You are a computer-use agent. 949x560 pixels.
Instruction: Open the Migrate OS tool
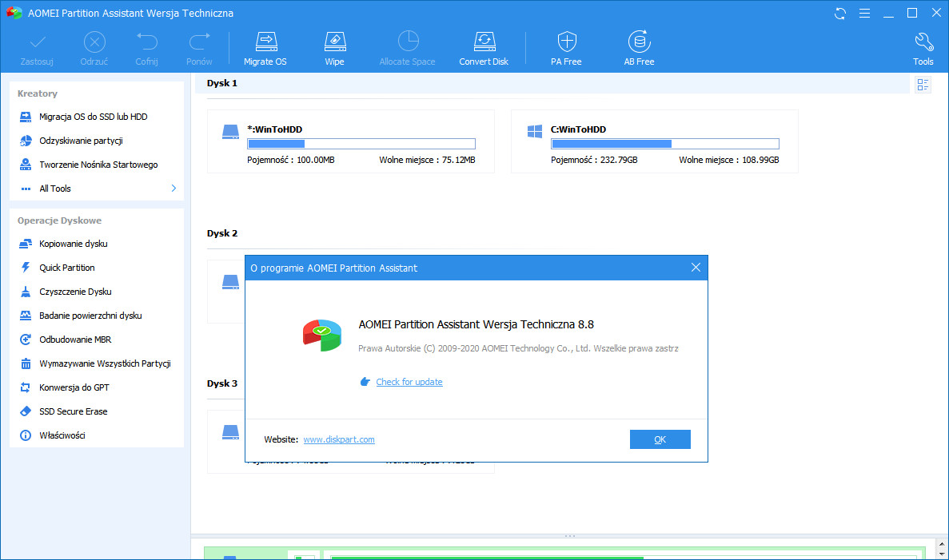coord(265,49)
